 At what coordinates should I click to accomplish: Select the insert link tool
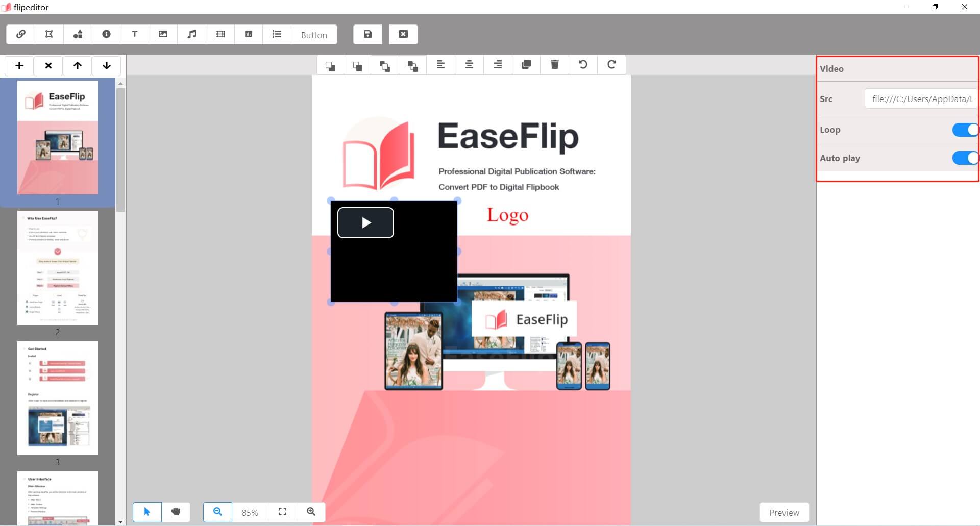point(20,34)
